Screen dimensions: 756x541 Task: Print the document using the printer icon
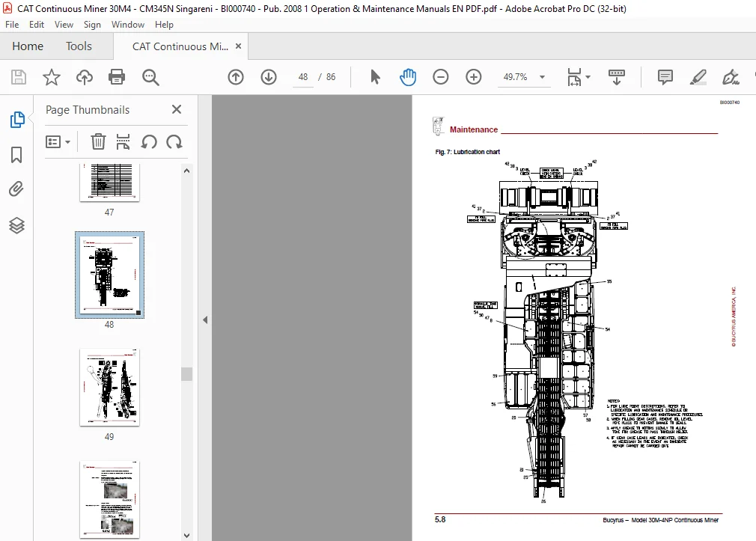point(117,77)
